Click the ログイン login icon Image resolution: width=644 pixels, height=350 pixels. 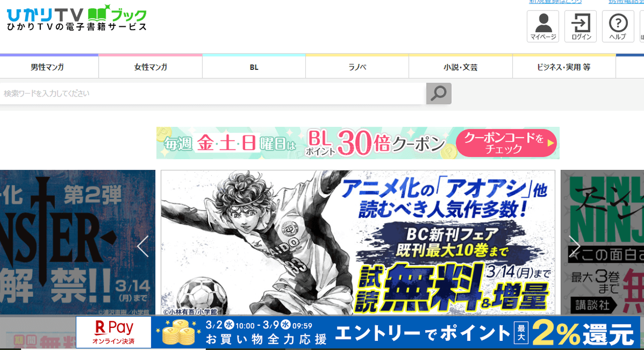click(x=581, y=26)
